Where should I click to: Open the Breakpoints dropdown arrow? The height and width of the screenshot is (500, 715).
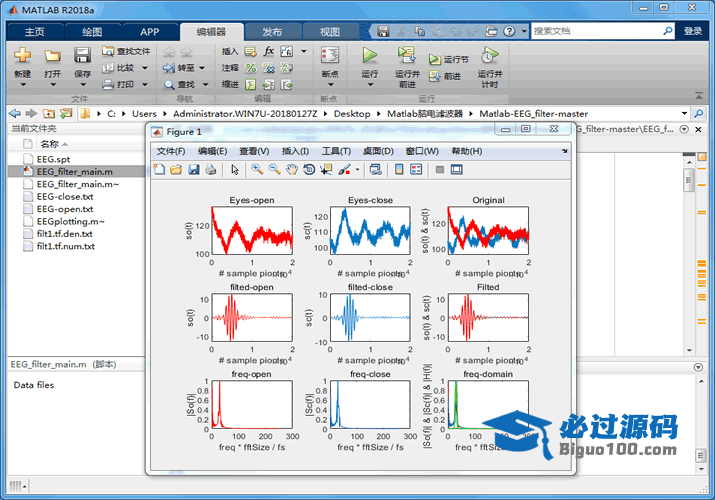coord(331,85)
